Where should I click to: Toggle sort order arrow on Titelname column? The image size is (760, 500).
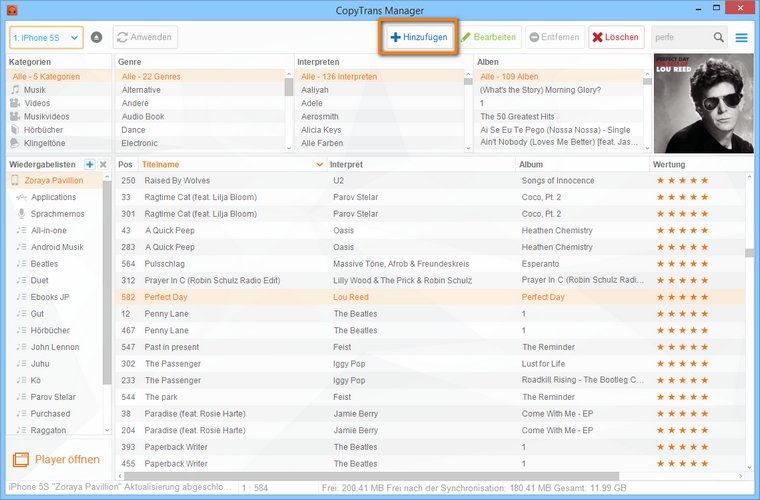[x=319, y=165]
